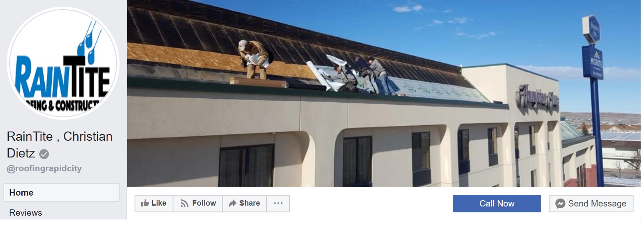The image size is (644, 227).
Task: Click the Messenger icon in Send Message
Action: pos(560,204)
